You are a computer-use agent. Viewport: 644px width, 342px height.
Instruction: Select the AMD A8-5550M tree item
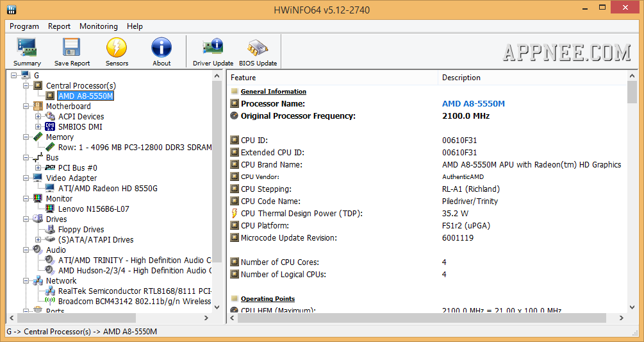pyautogui.click(x=85, y=96)
